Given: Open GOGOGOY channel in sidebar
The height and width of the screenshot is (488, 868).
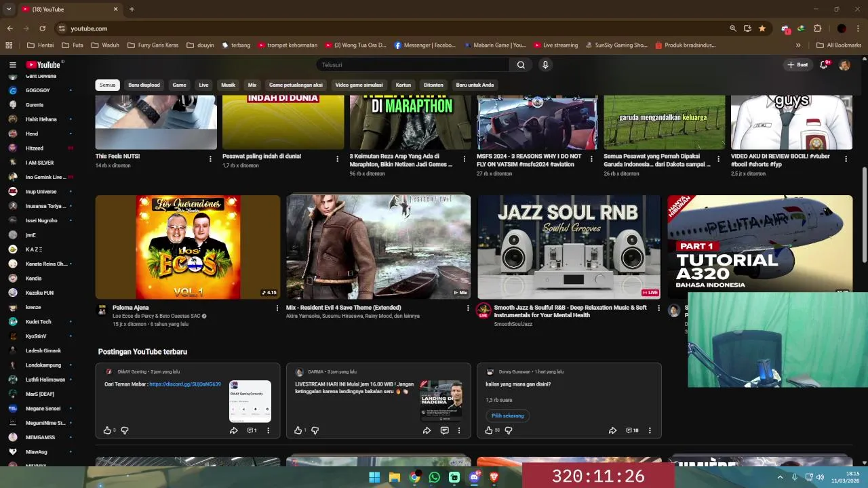Looking at the screenshot, I should [37, 90].
